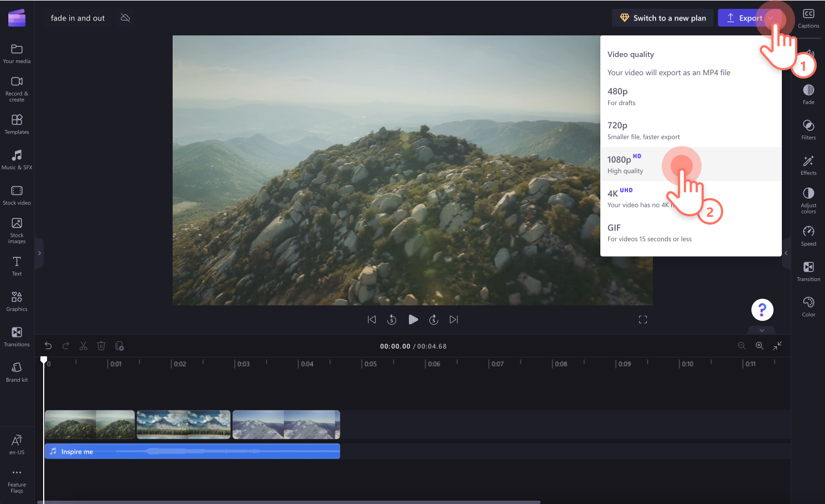This screenshot has height=504, width=825.
Task: Open the Filters panel
Action: 808,129
